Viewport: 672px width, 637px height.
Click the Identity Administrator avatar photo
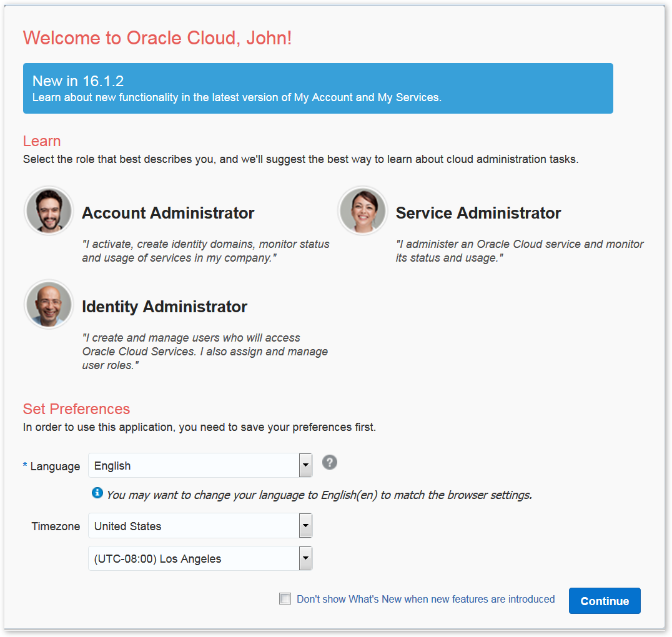coord(48,304)
